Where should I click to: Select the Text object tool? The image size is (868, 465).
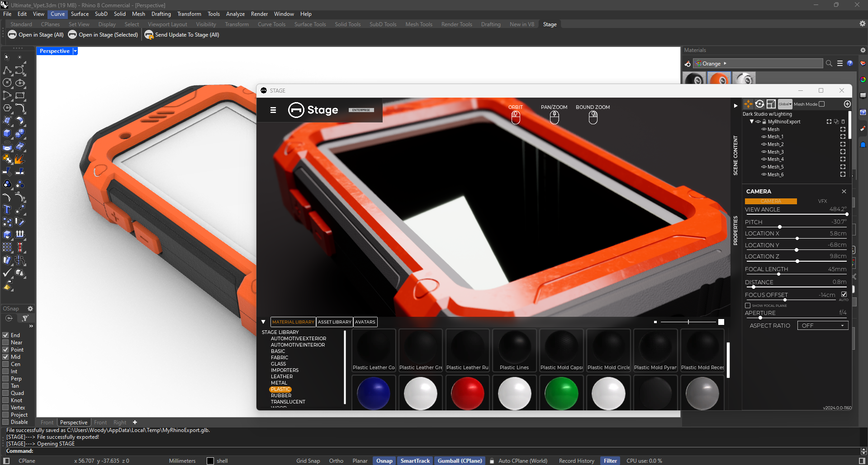point(7,209)
